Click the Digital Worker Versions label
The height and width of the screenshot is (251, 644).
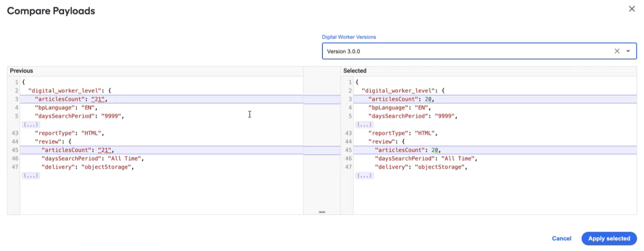(349, 37)
